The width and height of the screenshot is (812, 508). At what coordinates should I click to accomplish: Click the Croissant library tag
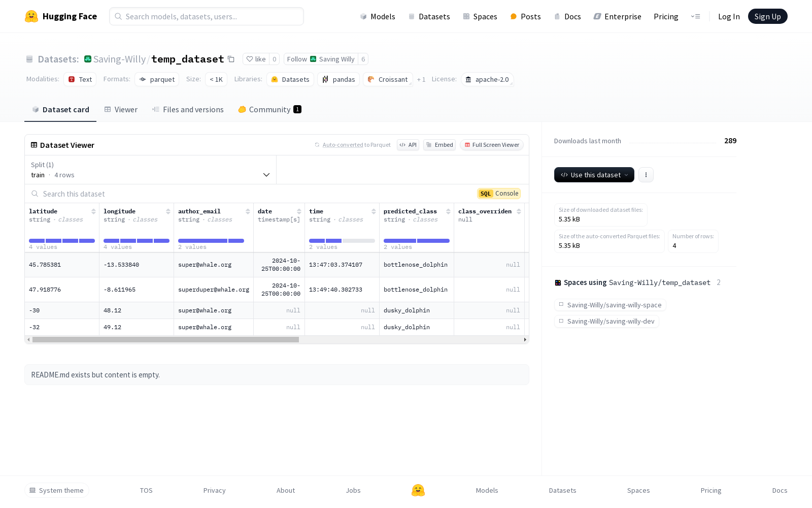388,79
